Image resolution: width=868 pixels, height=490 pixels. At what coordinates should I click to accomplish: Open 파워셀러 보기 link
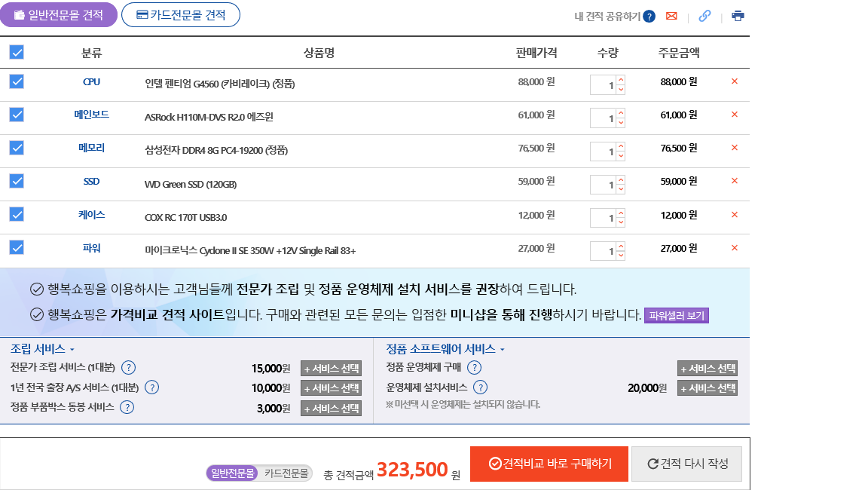point(677,316)
